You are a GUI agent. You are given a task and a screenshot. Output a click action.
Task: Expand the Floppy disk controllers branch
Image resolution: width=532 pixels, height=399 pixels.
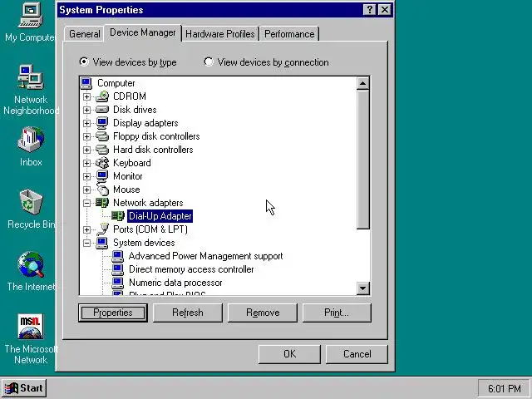pos(86,136)
